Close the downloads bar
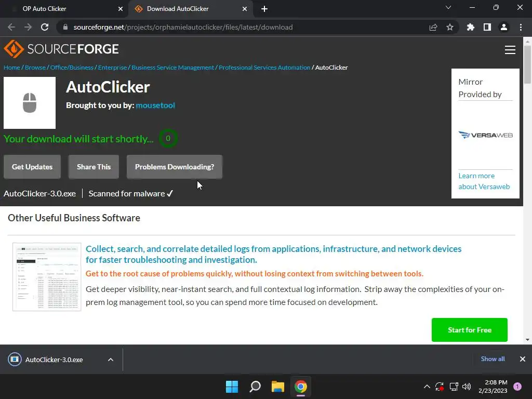This screenshot has width=532, height=399. (523, 359)
